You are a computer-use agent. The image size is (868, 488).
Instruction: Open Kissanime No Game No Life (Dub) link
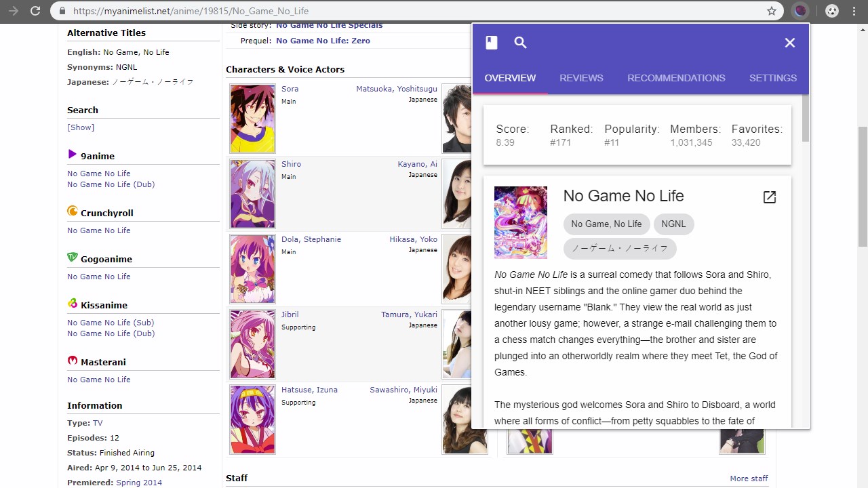coord(111,333)
